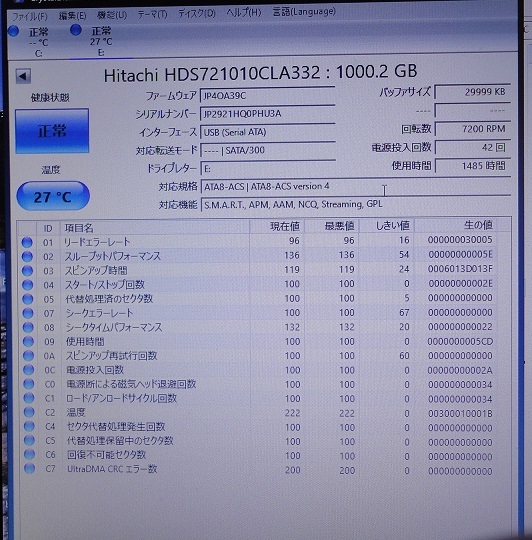This screenshot has height=540, width=532.
Task: Open the ヘルプ(H) menu
Action: coord(243,13)
